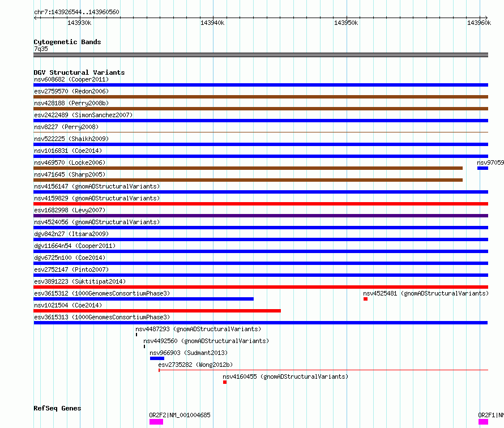Click nsv4159829 gnomAD variant label
This screenshot has height=428, width=504.
pyautogui.click(x=97, y=198)
